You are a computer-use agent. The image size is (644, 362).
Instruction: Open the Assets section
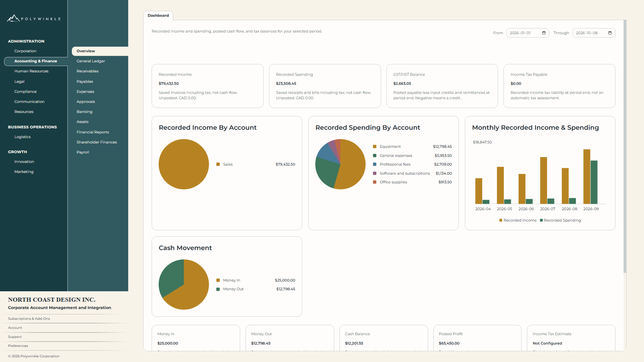pyautogui.click(x=83, y=122)
